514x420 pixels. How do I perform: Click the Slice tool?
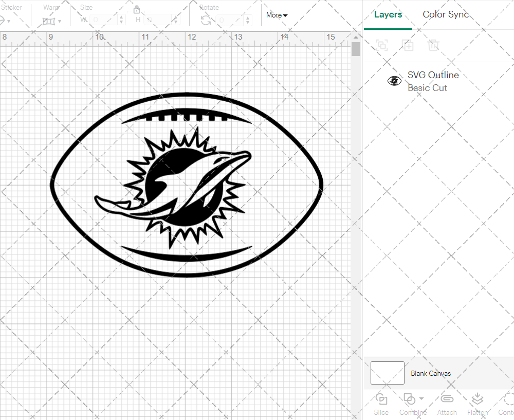[x=381, y=404]
